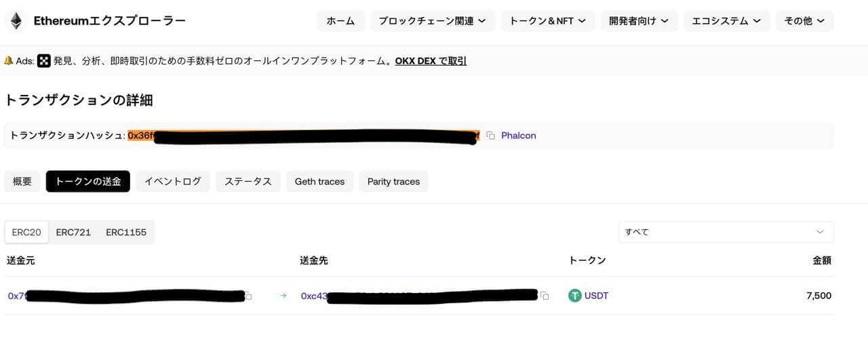The width and height of the screenshot is (868, 337).
Task: Go to ホーム in navigation
Action: coord(340,21)
